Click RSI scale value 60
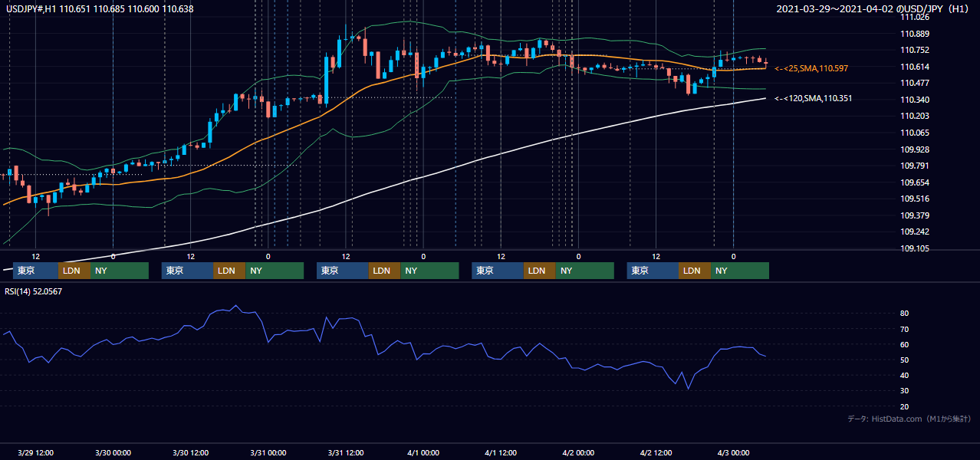 905,344
